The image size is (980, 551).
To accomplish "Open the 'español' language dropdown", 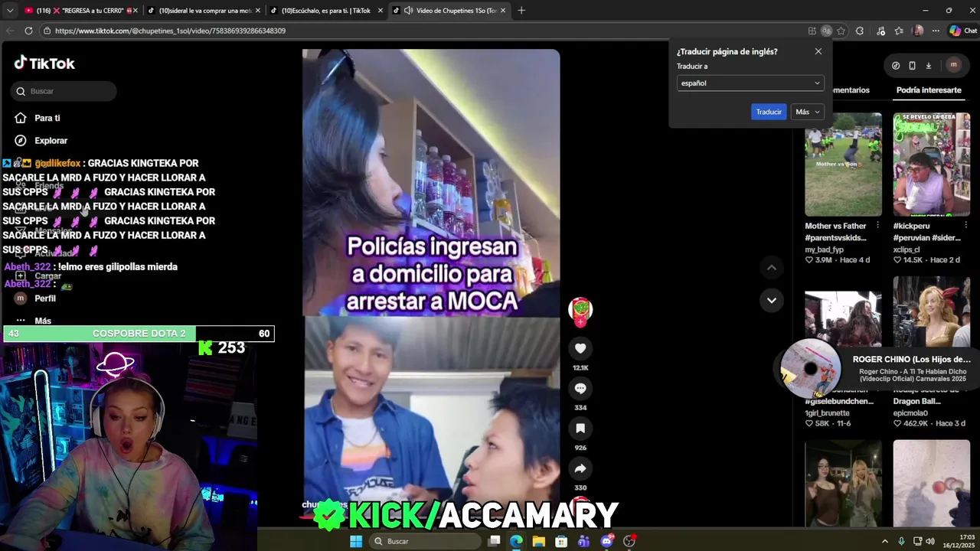I will pos(750,83).
